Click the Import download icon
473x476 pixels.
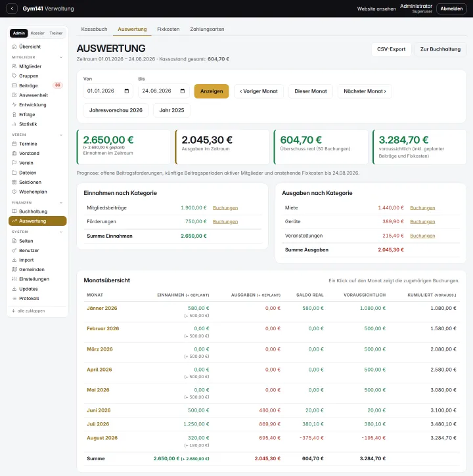coord(14,260)
